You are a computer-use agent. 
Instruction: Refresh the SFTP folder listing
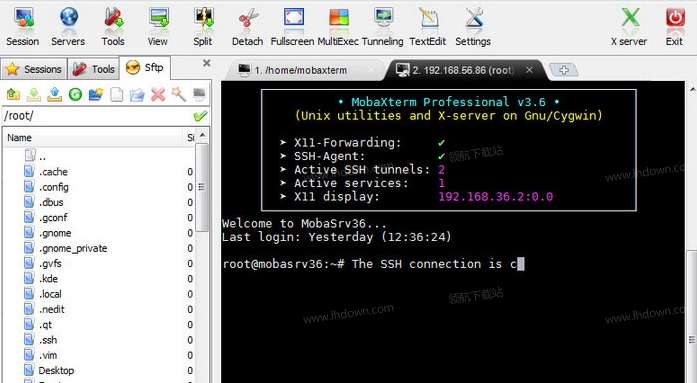75,94
